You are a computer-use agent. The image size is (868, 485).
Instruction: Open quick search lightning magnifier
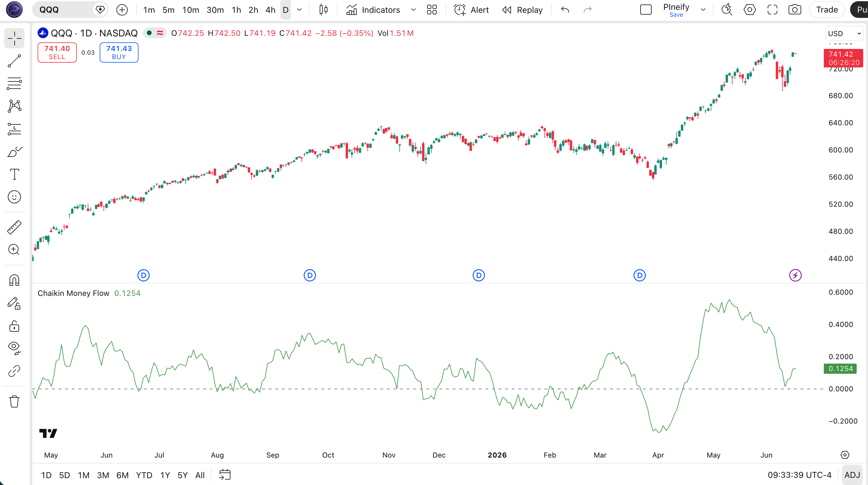pos(727,10)
